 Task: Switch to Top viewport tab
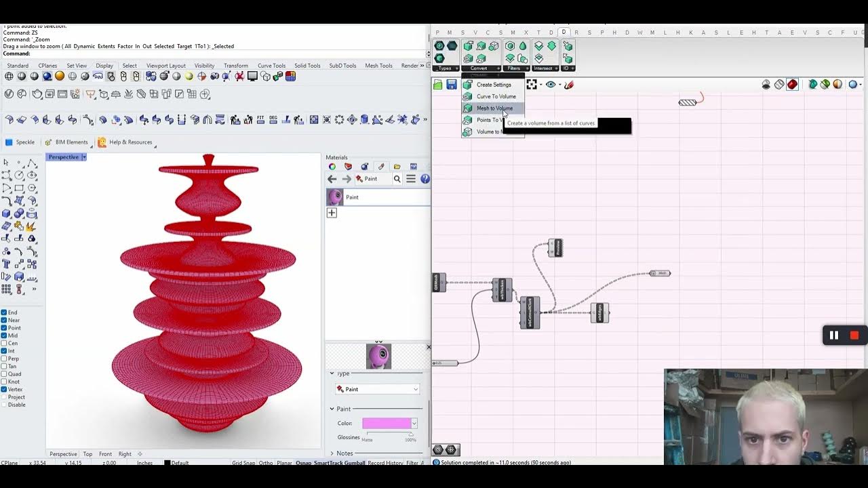point(87,454)
